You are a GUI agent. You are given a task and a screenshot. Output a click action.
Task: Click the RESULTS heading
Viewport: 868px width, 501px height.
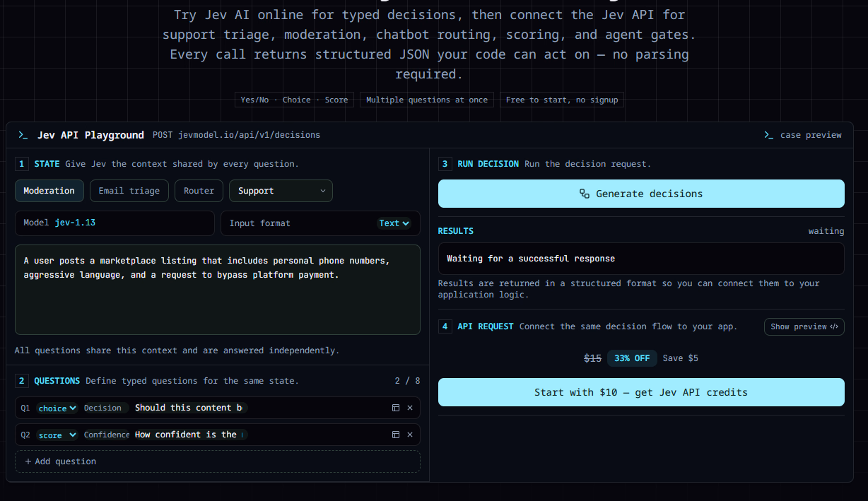(x=456, y=231)
